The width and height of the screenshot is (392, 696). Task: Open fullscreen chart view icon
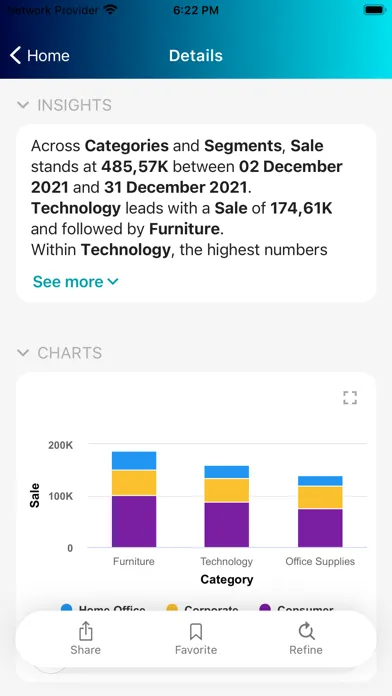pos(350,398)
